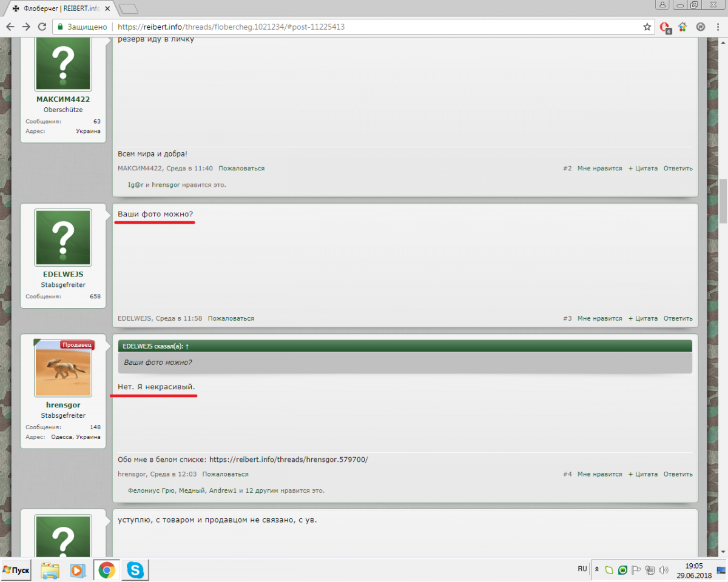Open Ig@r liker profile link

(x=135, y=184)
